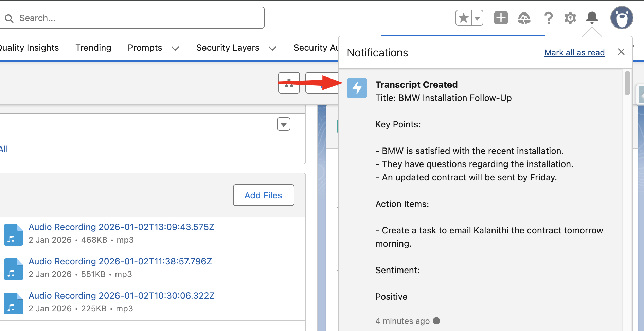Viewport: 644px width, 331px height.
Task: Expand the Prompts tab chevron menu
Action: point(175,48)
